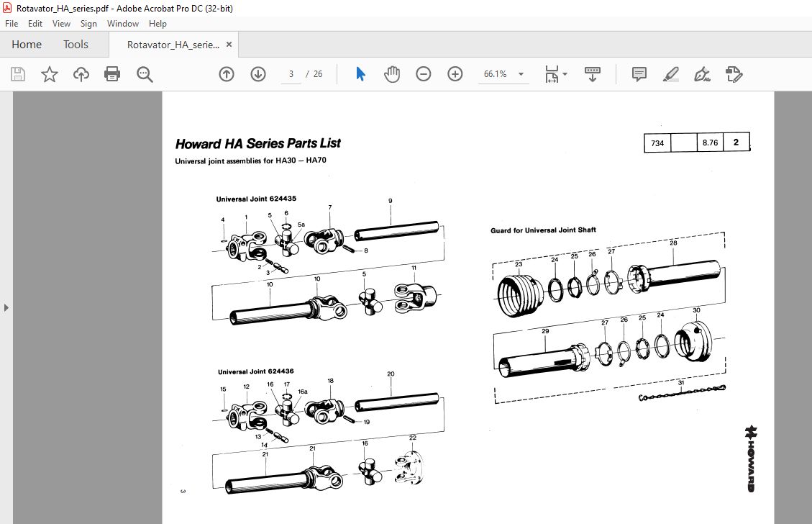Open the View menu

point(61,23)
